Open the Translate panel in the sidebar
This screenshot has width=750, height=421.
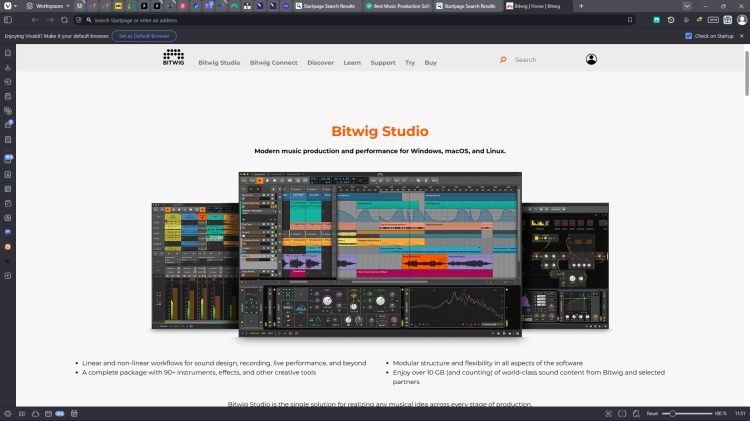[8, 111]
